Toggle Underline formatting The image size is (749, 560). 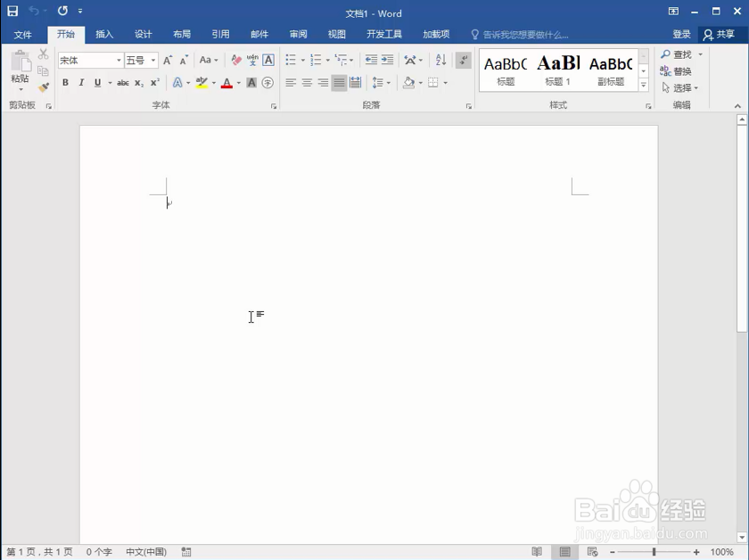[x=97, y=83]
